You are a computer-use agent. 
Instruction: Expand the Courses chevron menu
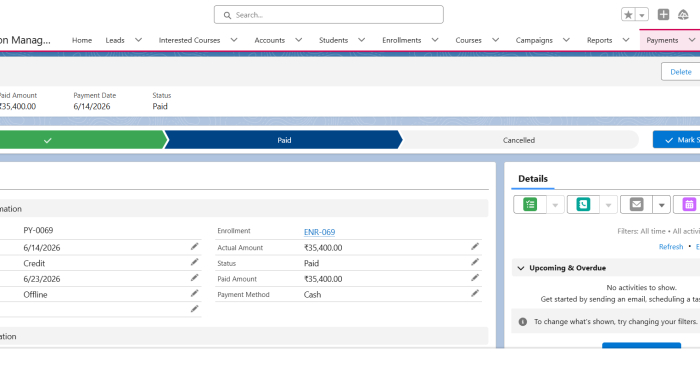[496, 40]
